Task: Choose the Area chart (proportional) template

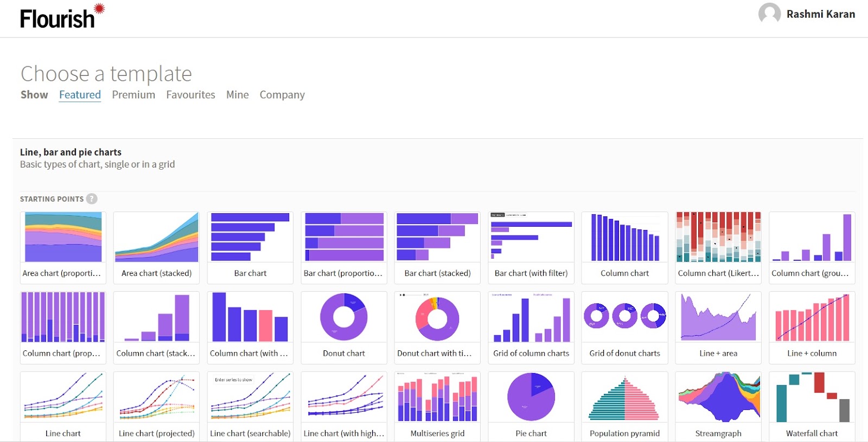Action: coord(63,248)
